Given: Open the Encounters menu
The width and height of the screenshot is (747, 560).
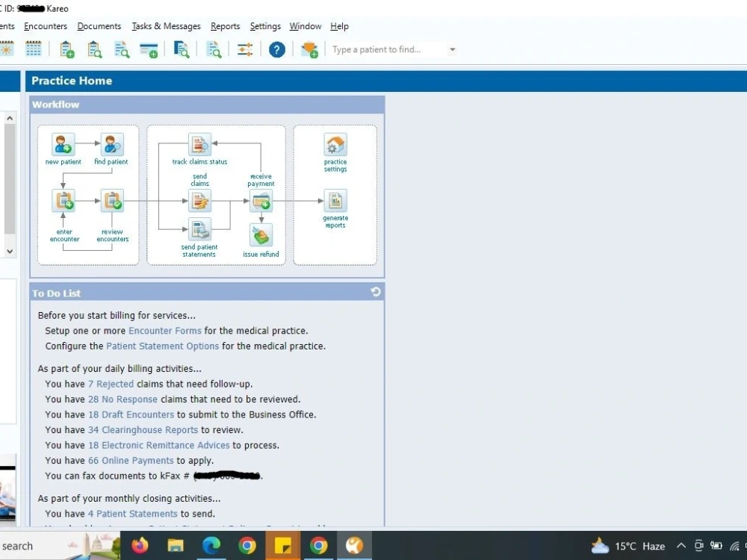Looking at the screenshot, I should (46, 26).
